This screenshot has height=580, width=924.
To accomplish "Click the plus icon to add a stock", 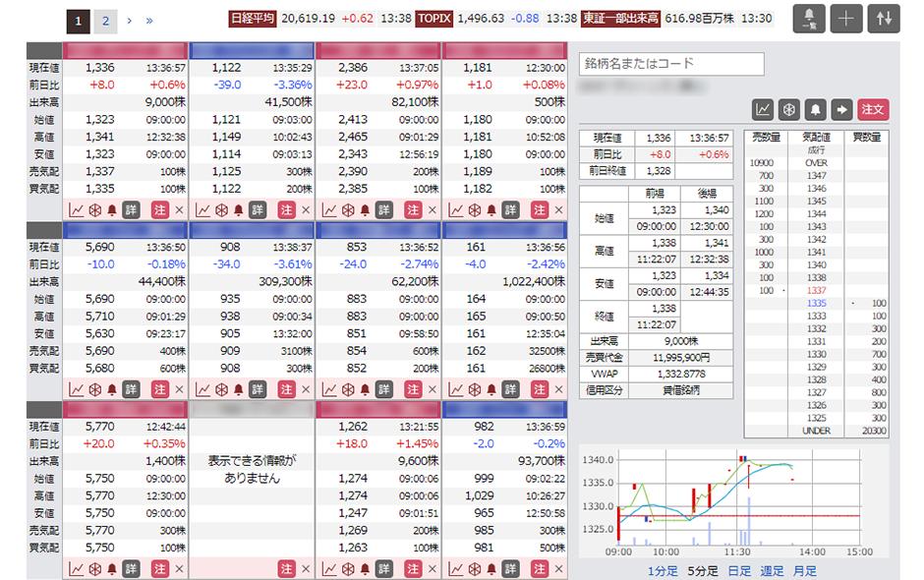I will [846, 19].
